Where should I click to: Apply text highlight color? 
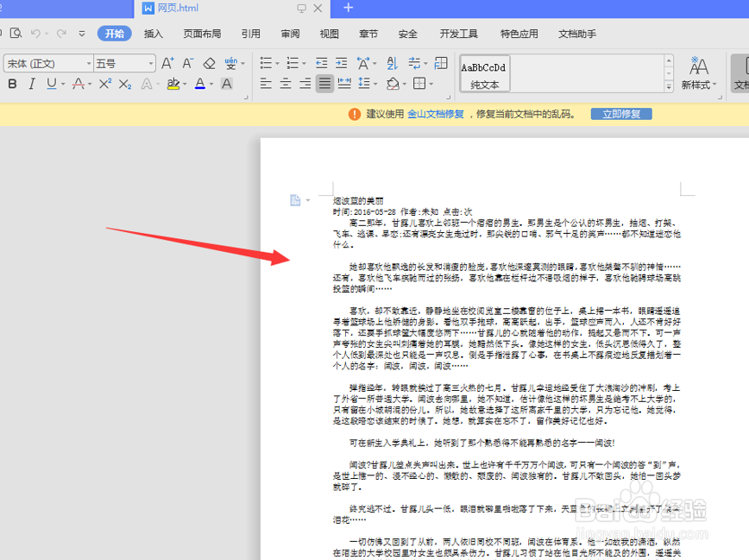click(173, 84)
